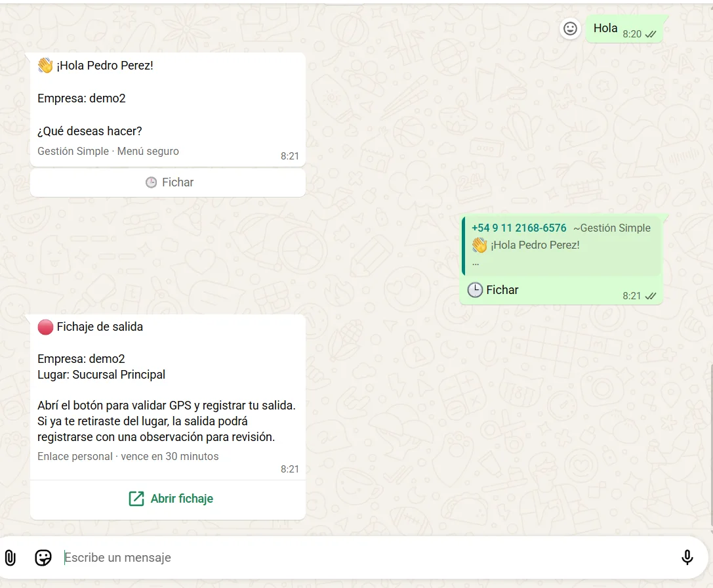Click the red circle emoji in Fichaje de salida
The height and width of the screenshot is (588, 713).
(45, 327)
